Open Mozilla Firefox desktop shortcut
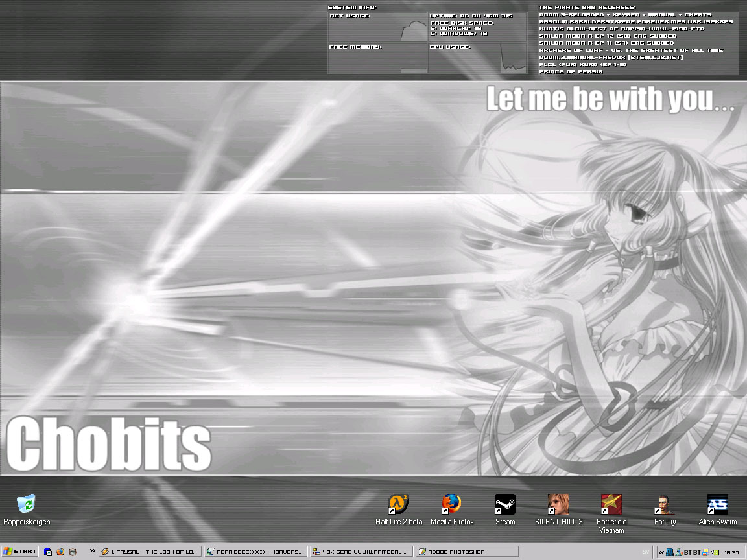This screenshot has width=747, height=560. click(451, 509)
